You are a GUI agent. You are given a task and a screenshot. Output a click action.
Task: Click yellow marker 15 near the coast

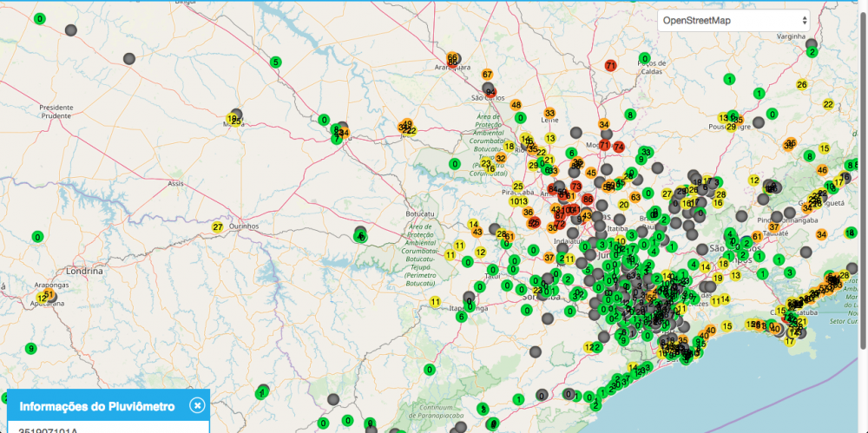(727, 325)
